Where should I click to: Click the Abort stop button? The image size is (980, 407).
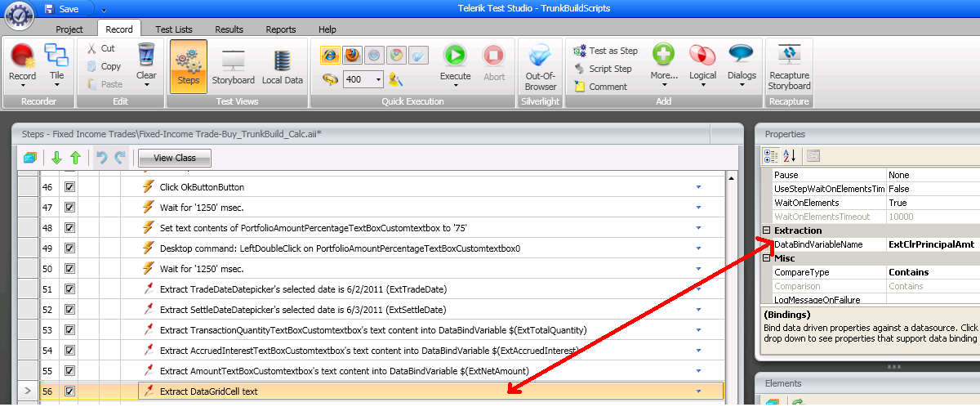(x=494, y=64)
